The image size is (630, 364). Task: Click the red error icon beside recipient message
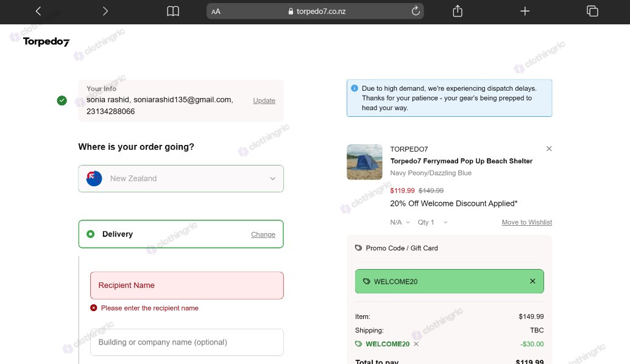(94, 308)
